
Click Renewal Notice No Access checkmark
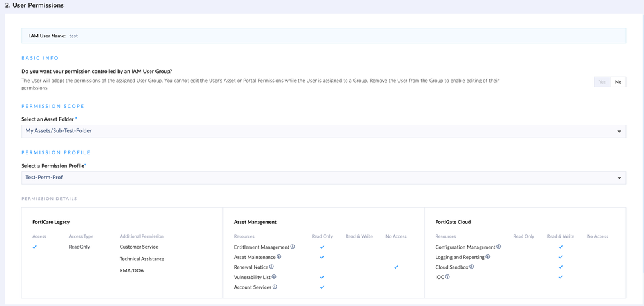(396, 267)
